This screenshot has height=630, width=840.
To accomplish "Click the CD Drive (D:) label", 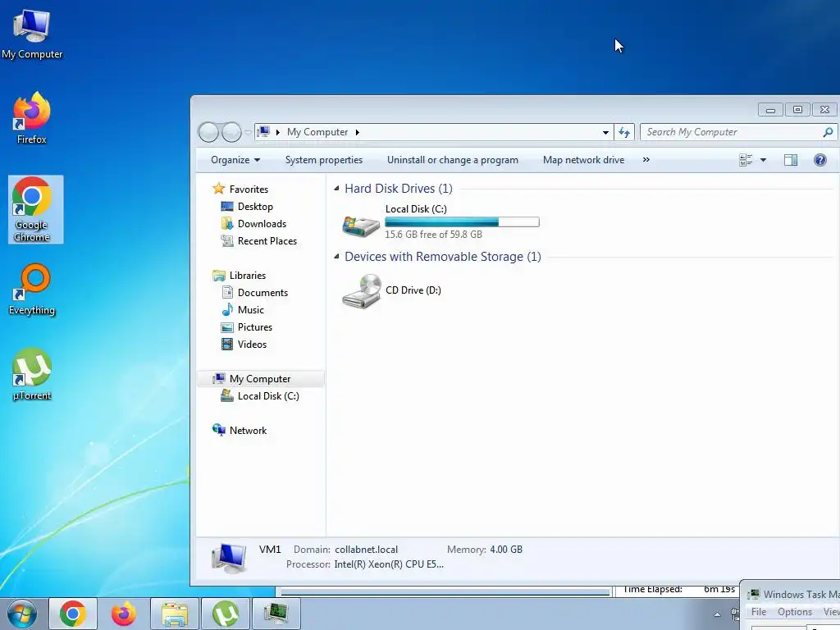I will (x=413, y=290).
